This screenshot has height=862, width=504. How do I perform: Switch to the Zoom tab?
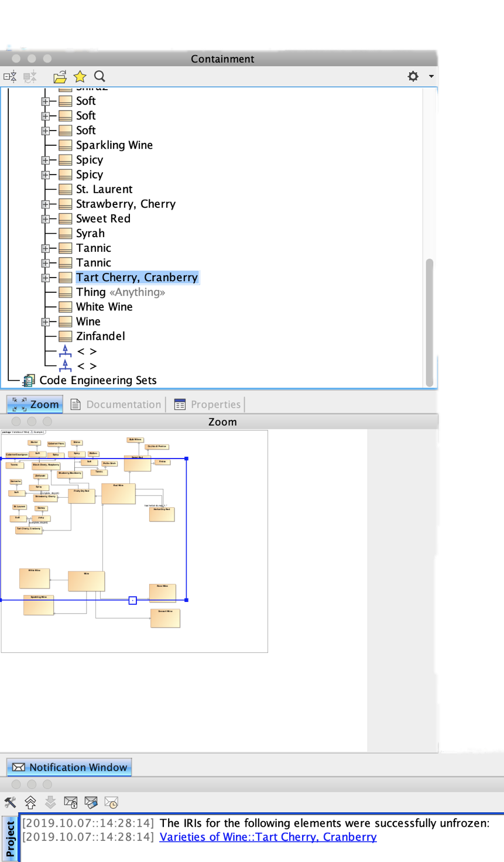(x=35, y=404)
